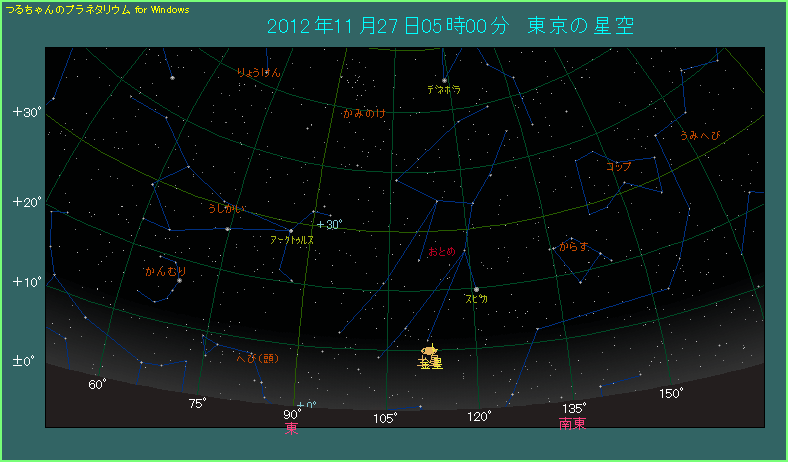Select the コップ constellation label
Viewport: 788px width, 462px height.
click(x=619, y=167)
